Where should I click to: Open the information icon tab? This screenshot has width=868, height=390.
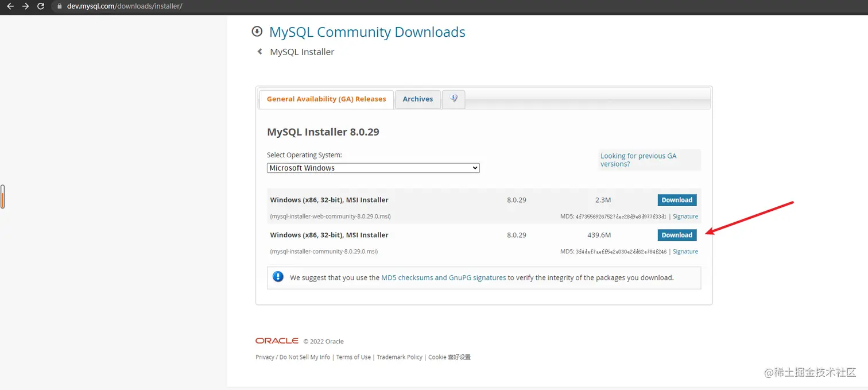(454, 99)
